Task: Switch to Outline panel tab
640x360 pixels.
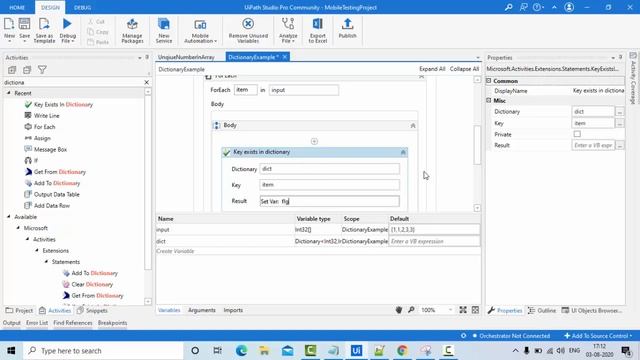Action: [542, 311]
